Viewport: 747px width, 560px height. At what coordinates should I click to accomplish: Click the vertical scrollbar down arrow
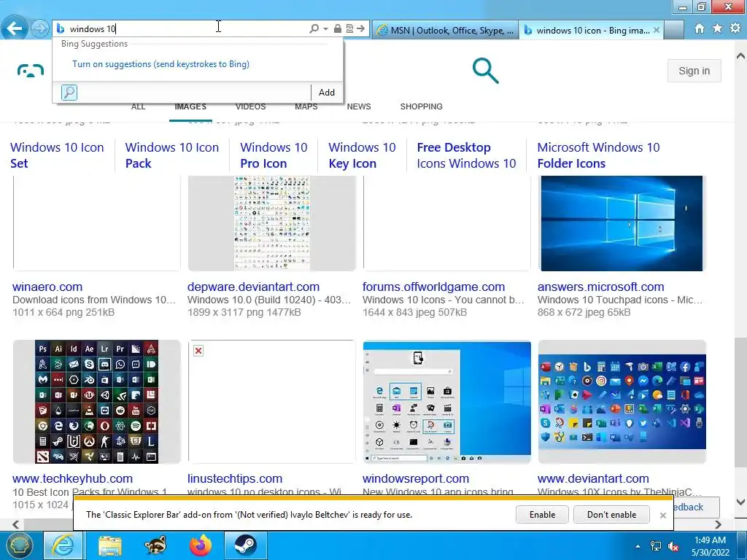[741, 502]
